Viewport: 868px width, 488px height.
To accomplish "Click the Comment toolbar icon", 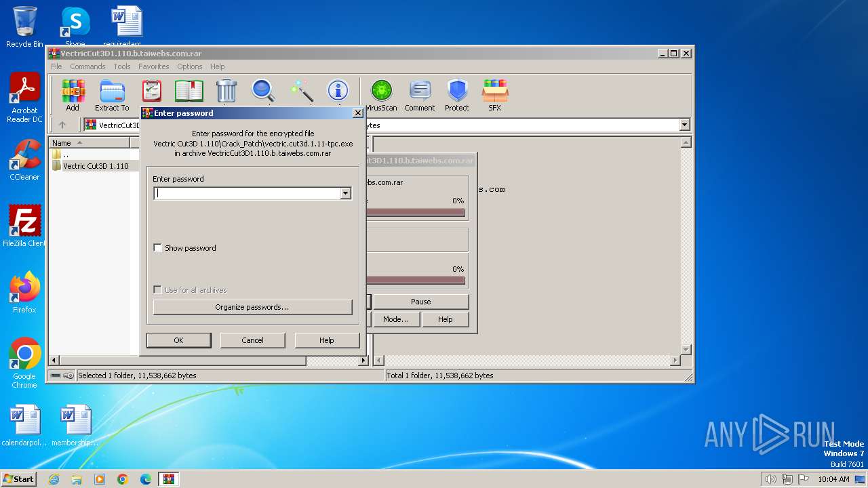I will (x=420, y=95).
